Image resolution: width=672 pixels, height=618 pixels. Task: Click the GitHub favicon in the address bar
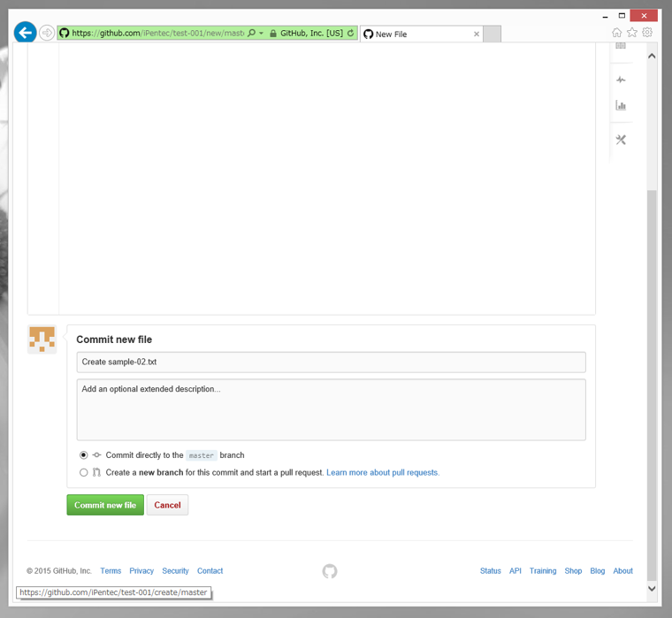click(x=65, y=33)
